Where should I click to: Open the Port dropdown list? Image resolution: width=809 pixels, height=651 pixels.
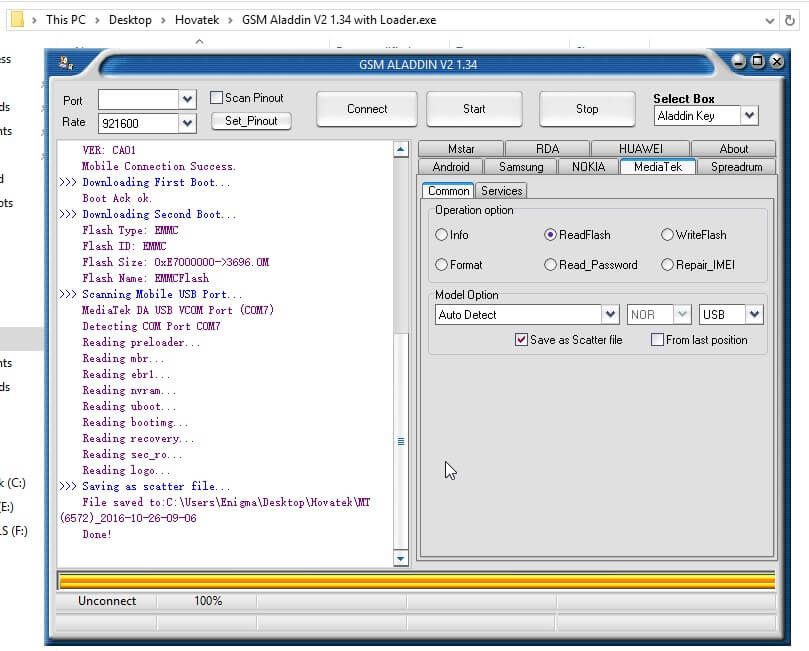tap(187, 99)
